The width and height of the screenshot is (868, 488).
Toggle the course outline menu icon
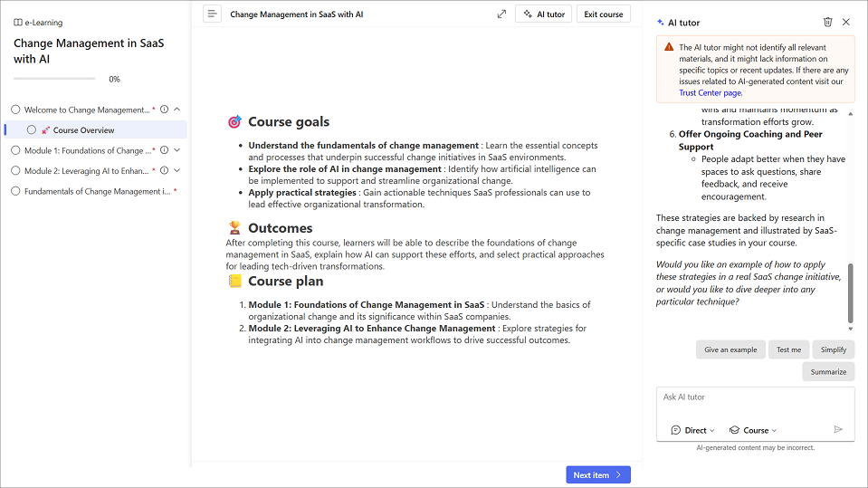212,14
